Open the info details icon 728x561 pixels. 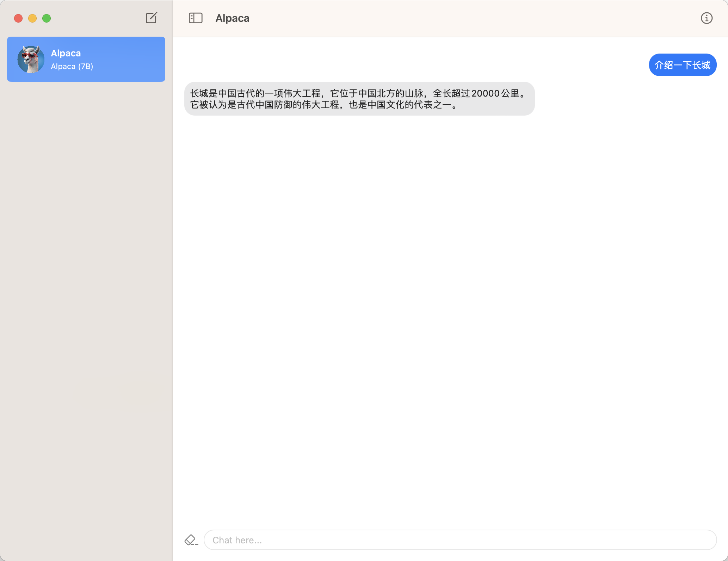[x=707, y=18]
